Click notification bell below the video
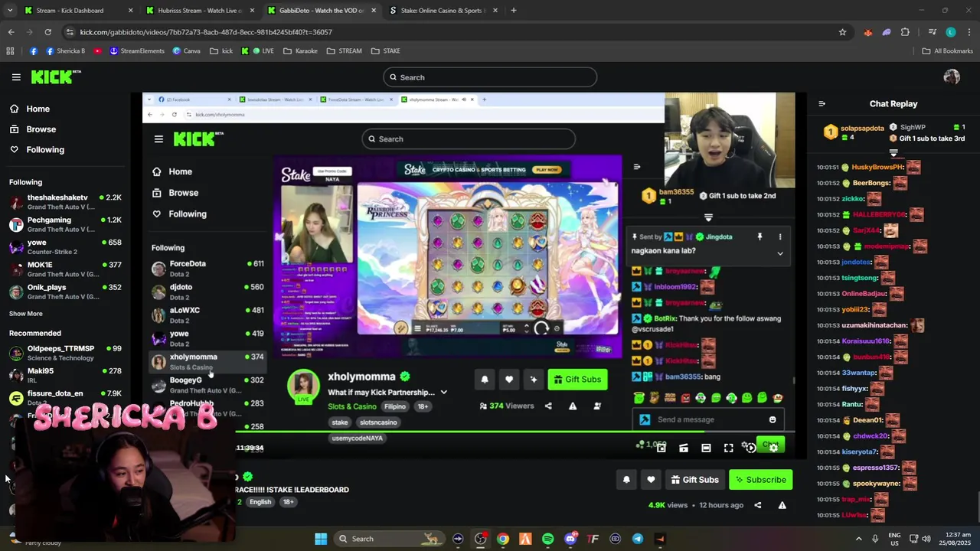The height and width of the screenshot is (551, 980). pyautogui.click(x=626, y=480)
